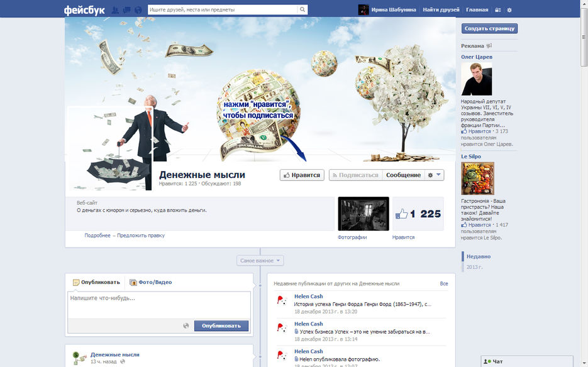Open the Фотографии photo thumbnail
This screenshot has height=367, width=588.
tap(363, 214)
